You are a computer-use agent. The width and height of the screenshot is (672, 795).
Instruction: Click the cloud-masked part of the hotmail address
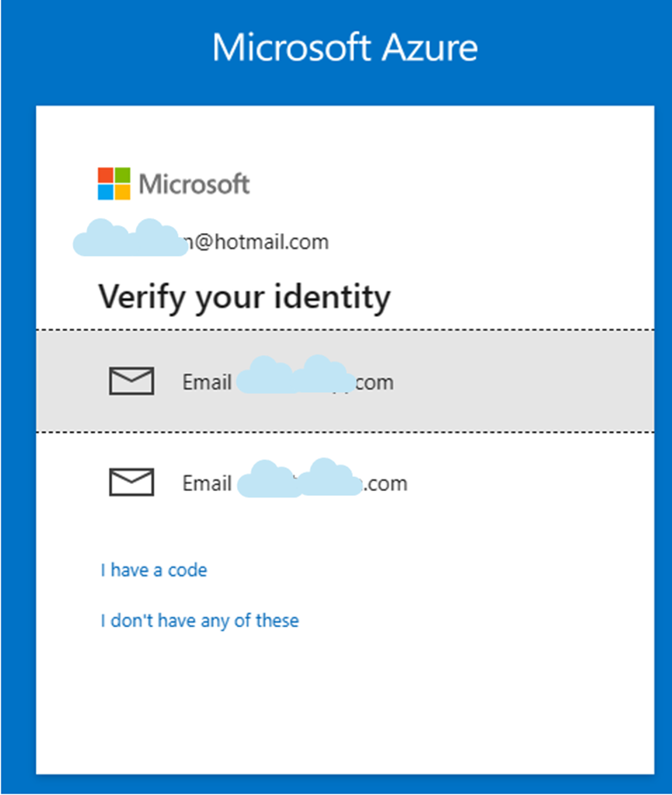point(130,238)
